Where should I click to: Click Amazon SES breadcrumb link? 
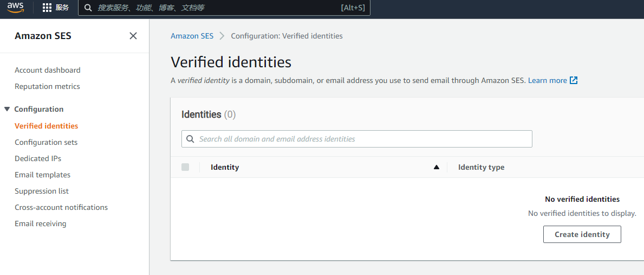pos(192,36)
